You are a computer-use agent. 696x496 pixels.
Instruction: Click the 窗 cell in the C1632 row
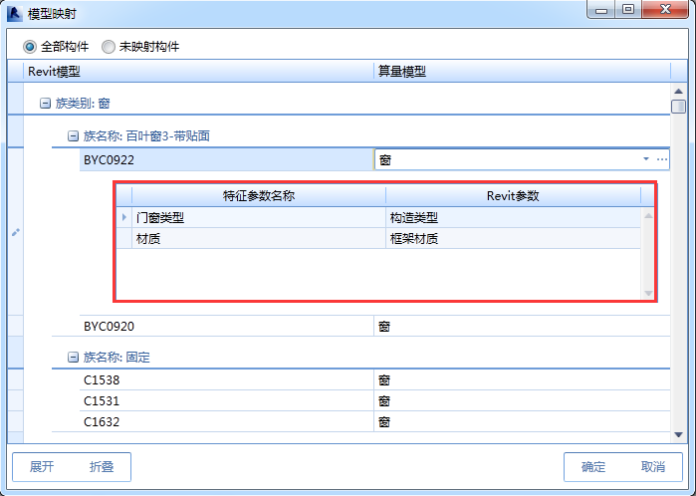[522, 422]
